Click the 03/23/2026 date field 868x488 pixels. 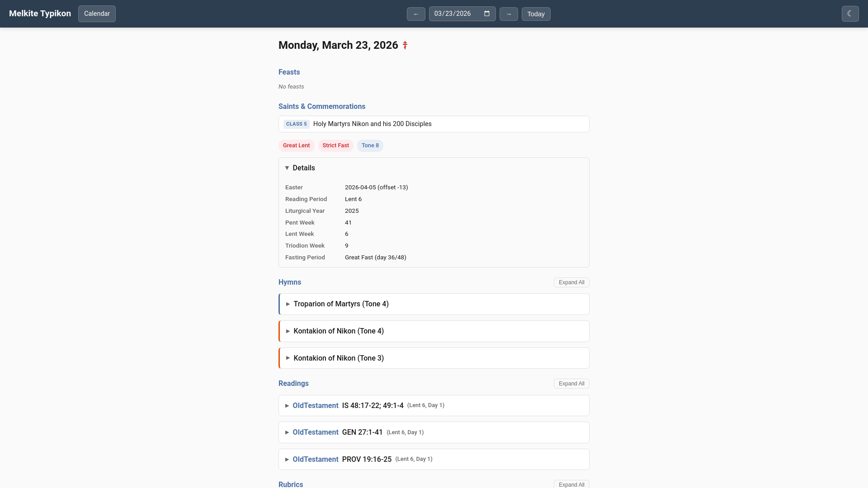coord(462,14)
